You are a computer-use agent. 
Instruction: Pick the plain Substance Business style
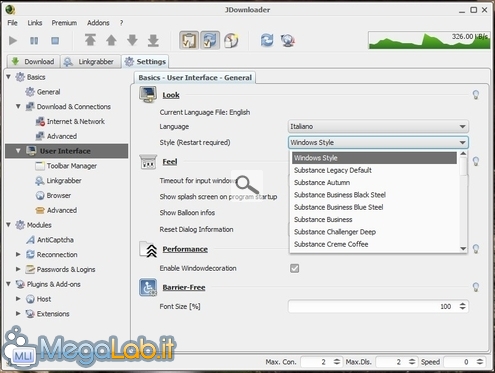[x=374, y=220]
